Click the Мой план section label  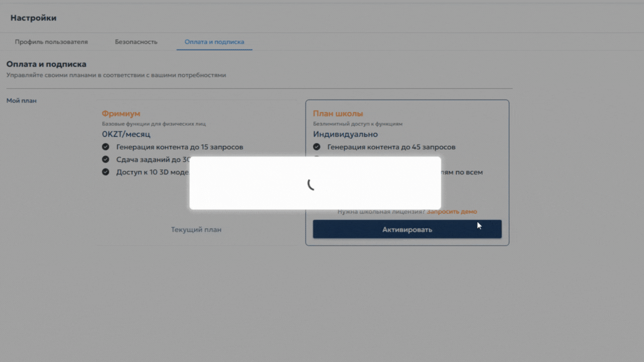[22, 101]
